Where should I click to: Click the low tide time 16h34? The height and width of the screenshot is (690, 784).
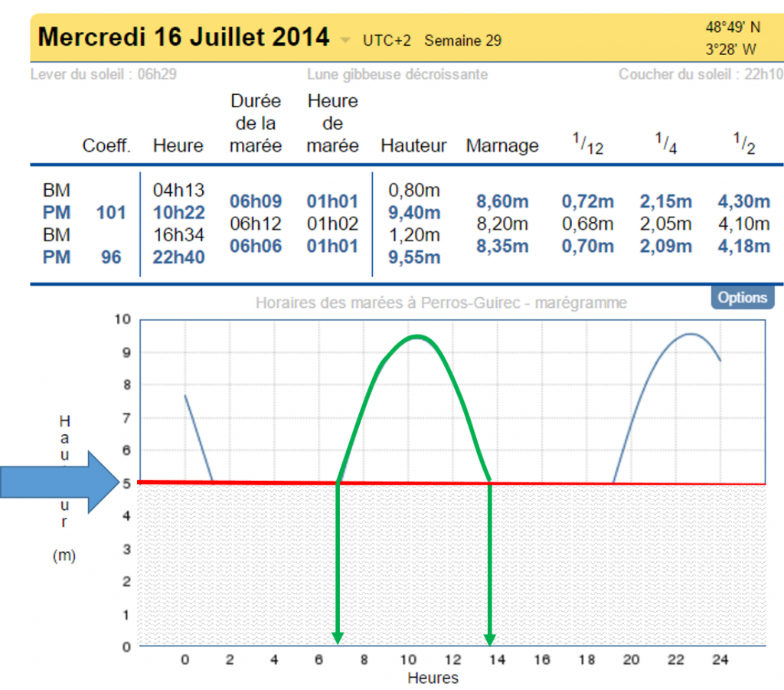pyautogui.click(x=178, y=234)
